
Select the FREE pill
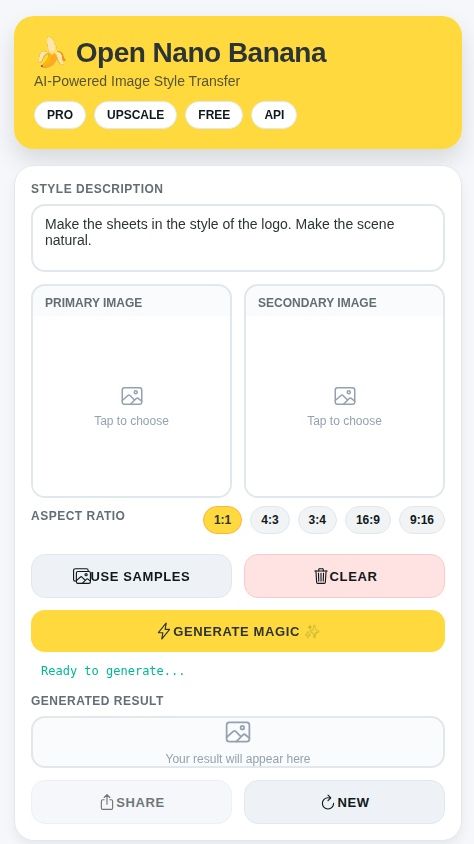(x=214, y=115)
